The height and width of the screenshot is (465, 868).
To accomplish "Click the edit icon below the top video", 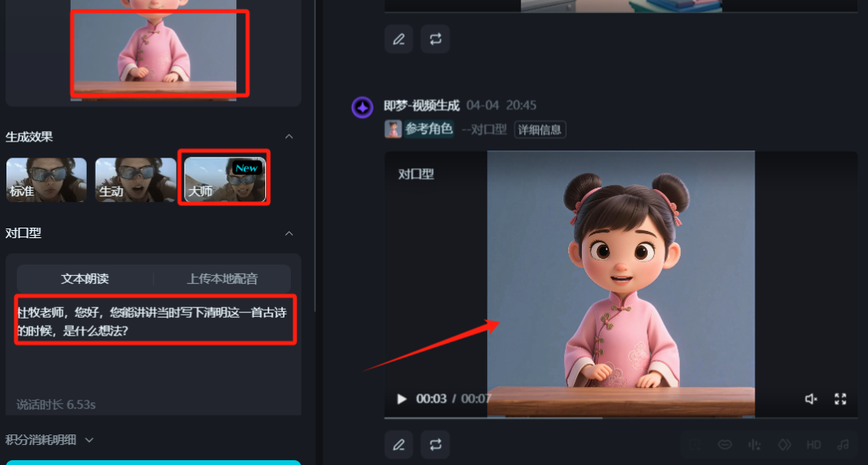I will click(399, 39).
